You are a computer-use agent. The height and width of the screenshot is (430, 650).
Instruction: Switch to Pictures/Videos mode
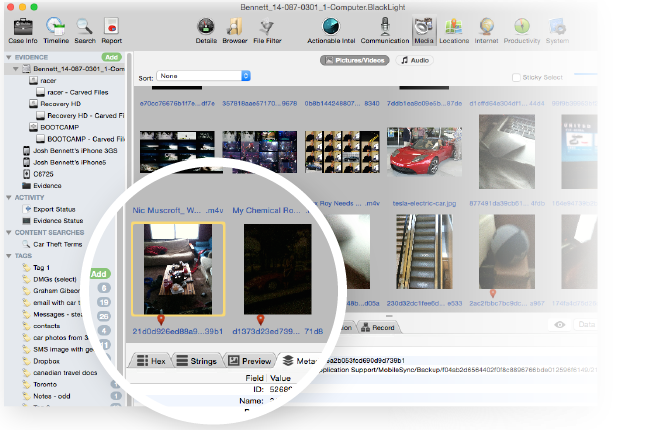[x=354, y=60]
